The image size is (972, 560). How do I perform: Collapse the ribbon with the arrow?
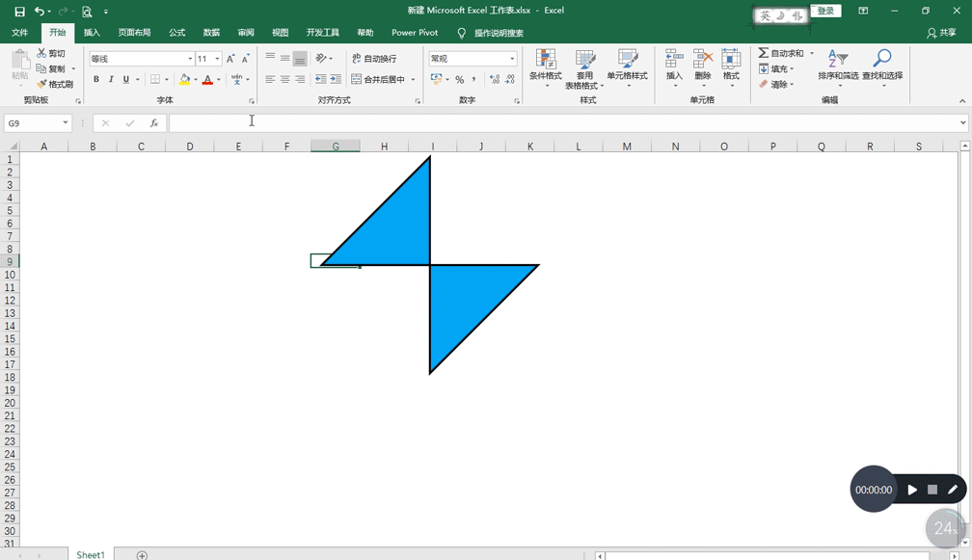pyautogui.click(x=962, y=101)
